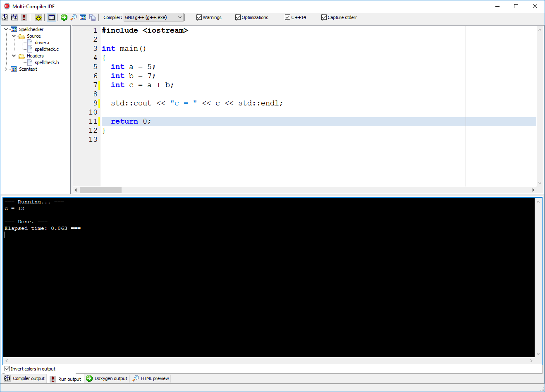Image resolution: width=545 pixels, height=392 pixels.
Task: Click the colored grid project toolbar icon
Action: coord(83,17)
